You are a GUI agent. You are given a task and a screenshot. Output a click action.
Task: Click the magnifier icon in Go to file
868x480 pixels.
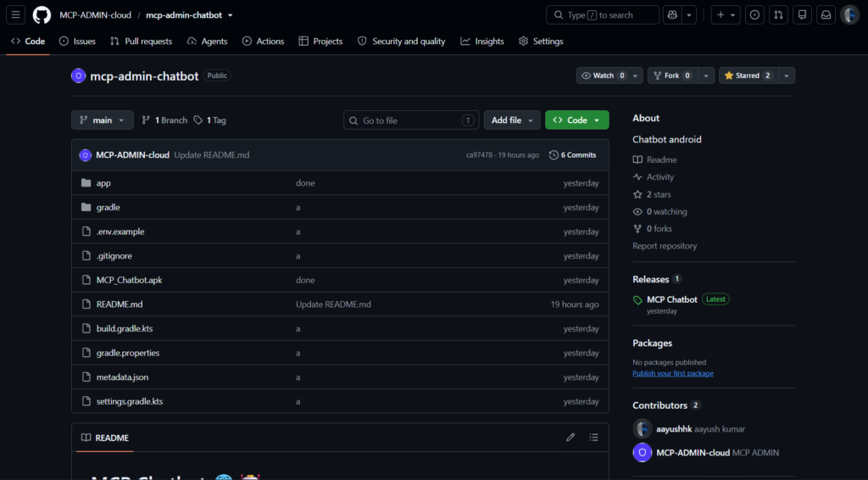tap(353, 120)
